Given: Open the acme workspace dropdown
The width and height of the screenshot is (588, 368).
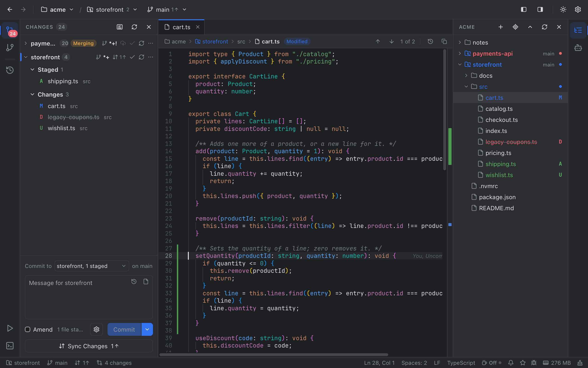Looking at the screenshot, I should pos(57,9).
